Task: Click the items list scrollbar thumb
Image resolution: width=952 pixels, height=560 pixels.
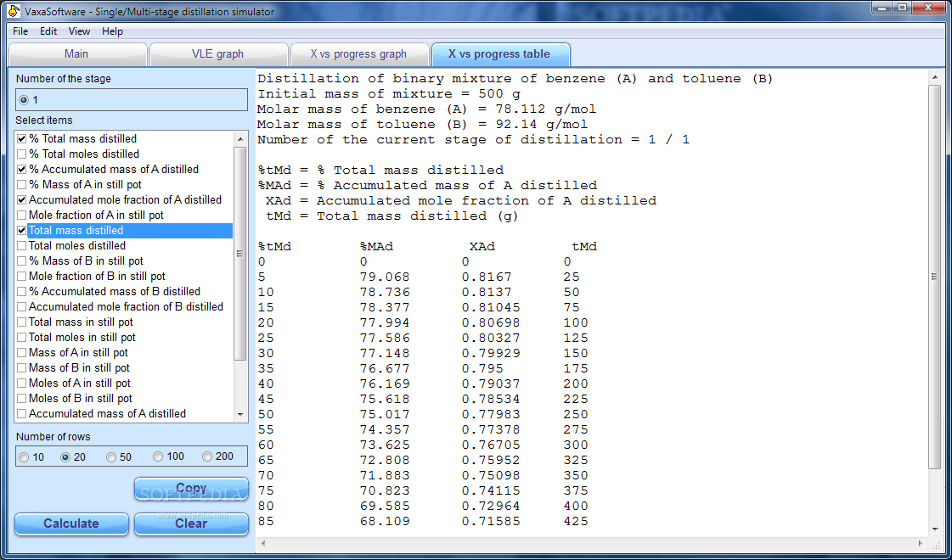Action: pyautogui.click(x=240, y=254)
